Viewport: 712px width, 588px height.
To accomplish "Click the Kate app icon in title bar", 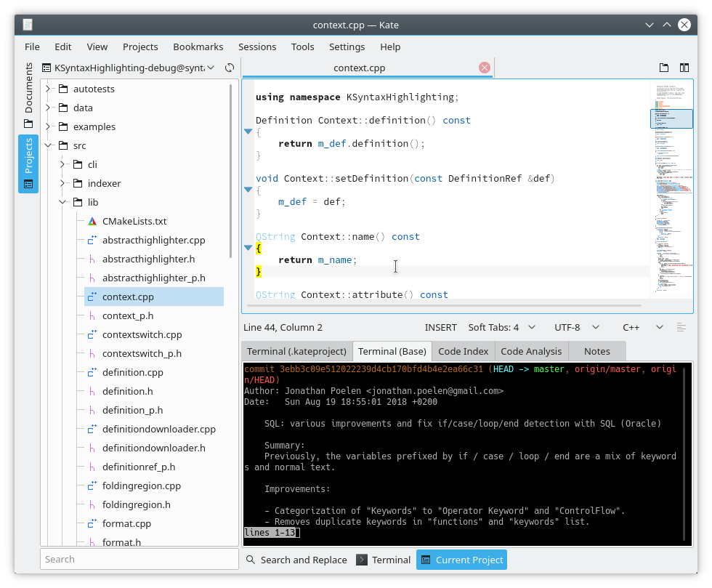I will 28,25.
